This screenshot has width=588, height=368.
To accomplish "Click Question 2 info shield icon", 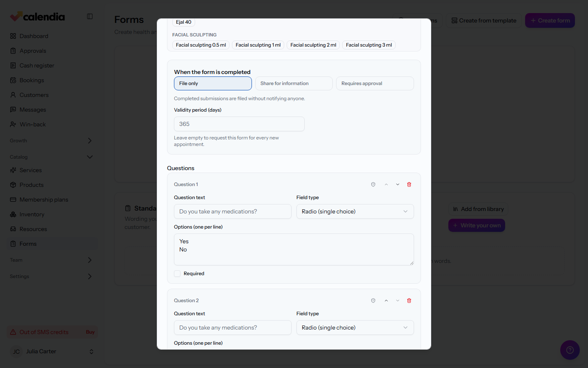I will coord(373,301).
